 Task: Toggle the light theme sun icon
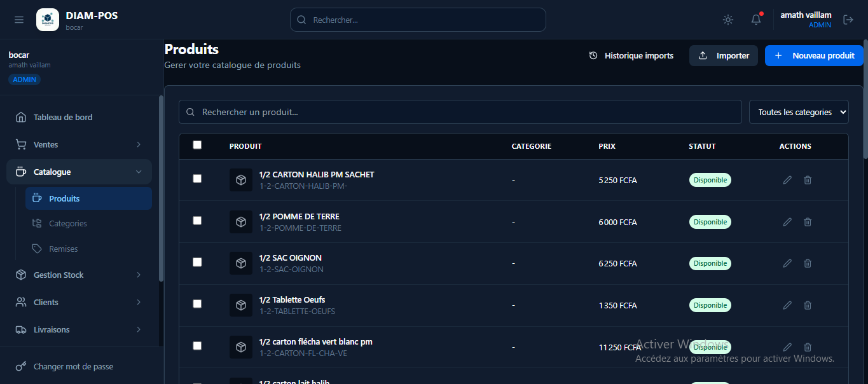click(x=727, y=19)
